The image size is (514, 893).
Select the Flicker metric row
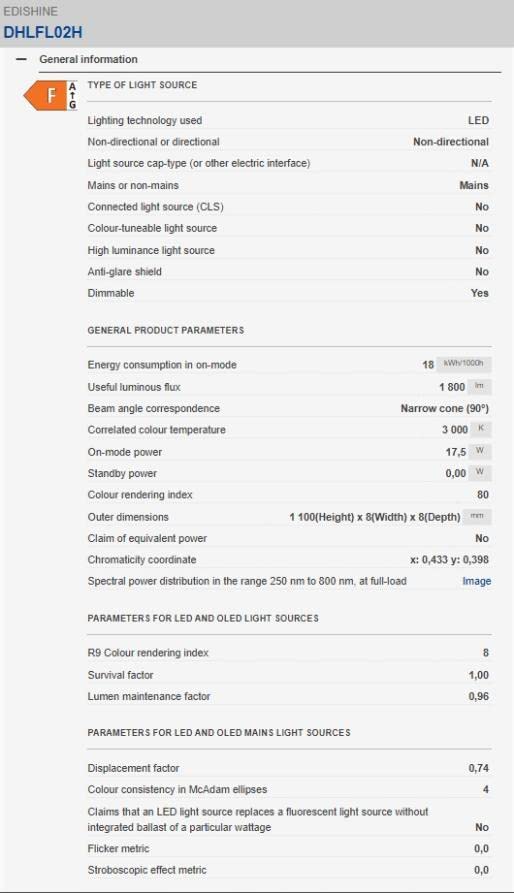coord(289,849)
